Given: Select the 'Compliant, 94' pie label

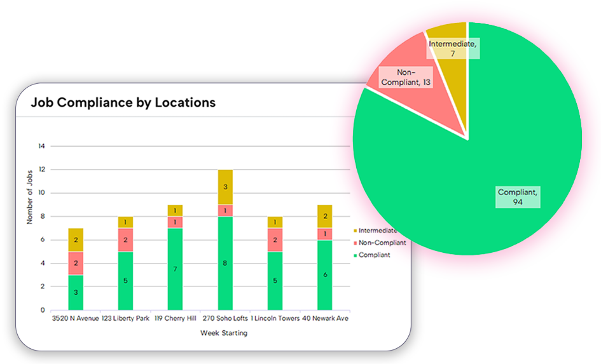Looking at the screenshot, I should click(x=518, y=197).
